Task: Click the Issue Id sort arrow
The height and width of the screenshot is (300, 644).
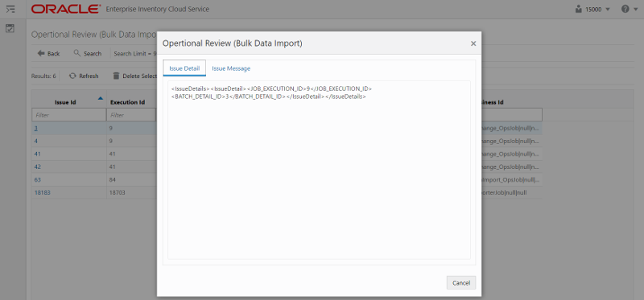Action: 101,98
